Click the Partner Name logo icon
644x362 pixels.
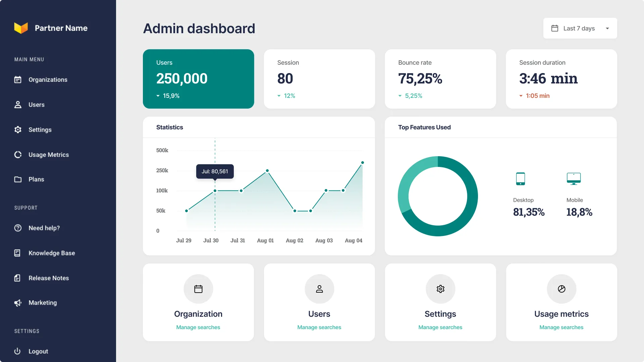pyautogui.click(x=21, y=28)
